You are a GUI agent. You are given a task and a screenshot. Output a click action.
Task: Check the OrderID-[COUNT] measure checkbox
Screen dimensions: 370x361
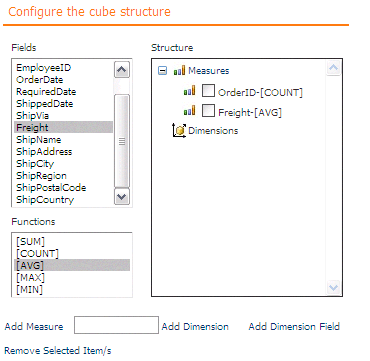click(x=208, y=91)
